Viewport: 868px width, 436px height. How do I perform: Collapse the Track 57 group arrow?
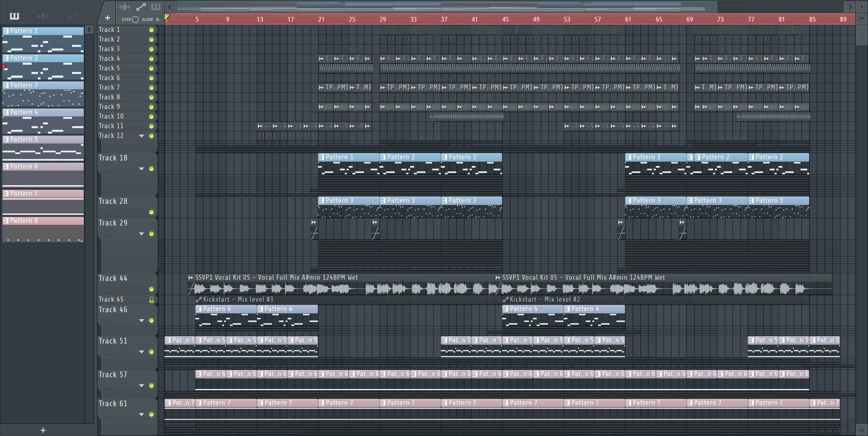[142, 385]
